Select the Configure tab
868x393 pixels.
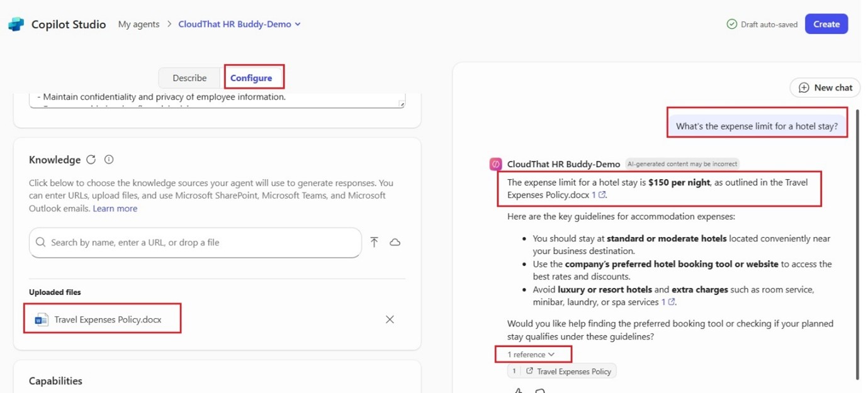pyautogui.click(x=251, y=78)
